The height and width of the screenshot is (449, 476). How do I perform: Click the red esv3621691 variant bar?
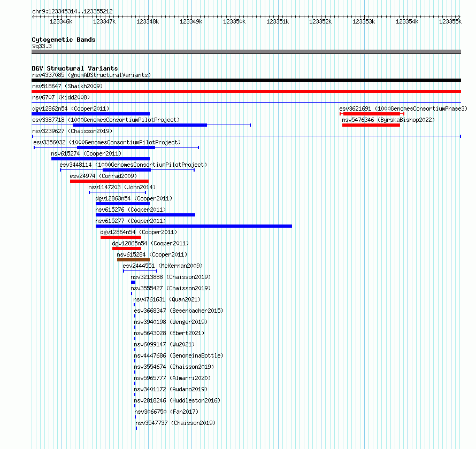[x=372, y=114]
